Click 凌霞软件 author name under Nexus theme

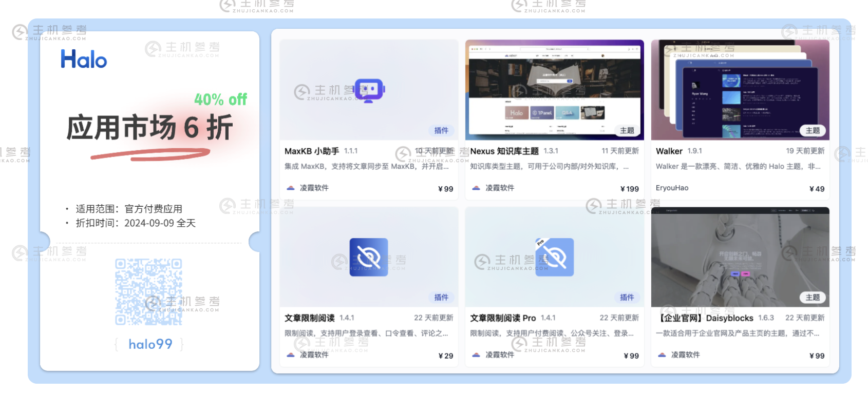pos(500,188)
